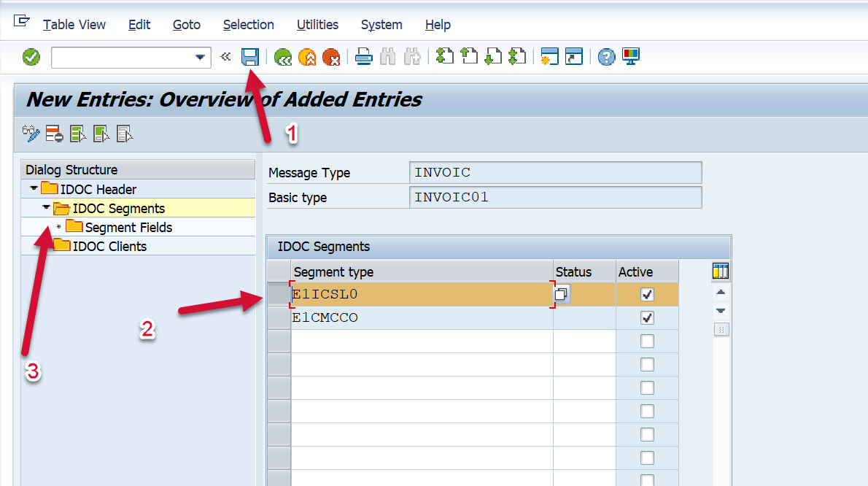
Task: Uncheck Active checkbox for E1ICSL0
Action: tap(647, 295)
